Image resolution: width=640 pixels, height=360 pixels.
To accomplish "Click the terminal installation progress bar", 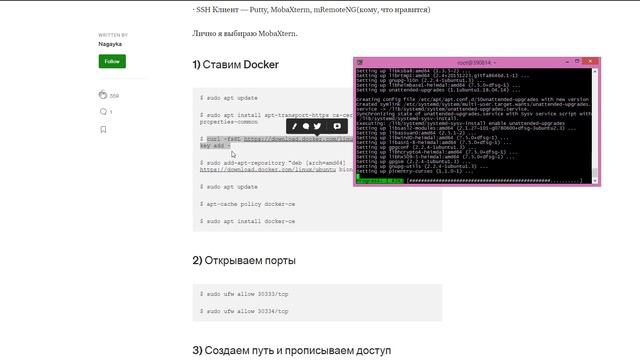I will 469,180.
